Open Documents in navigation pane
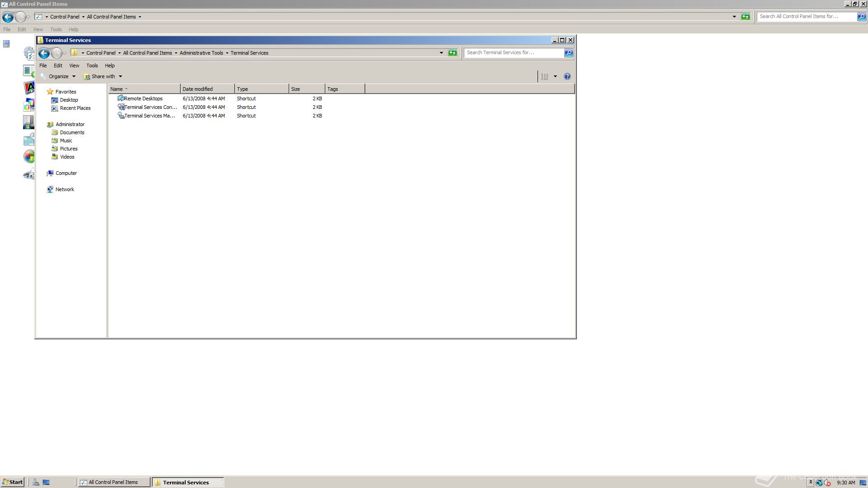868x488 pixels. pyautogui.click(x=72, y=132)
